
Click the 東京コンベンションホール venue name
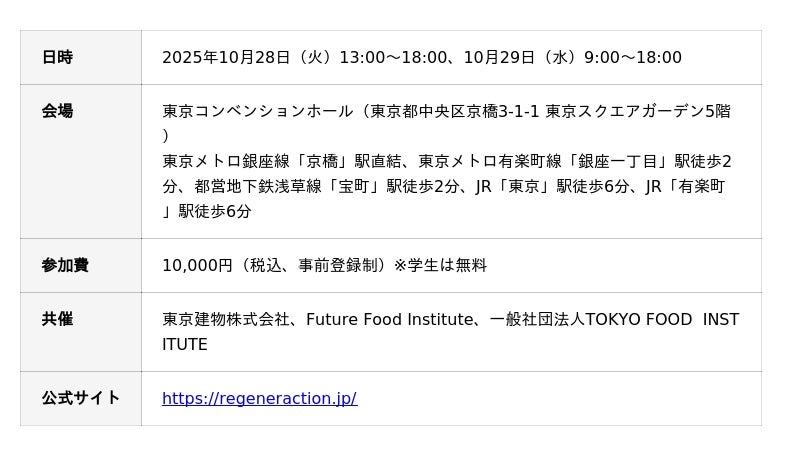(x=257, y=111)
